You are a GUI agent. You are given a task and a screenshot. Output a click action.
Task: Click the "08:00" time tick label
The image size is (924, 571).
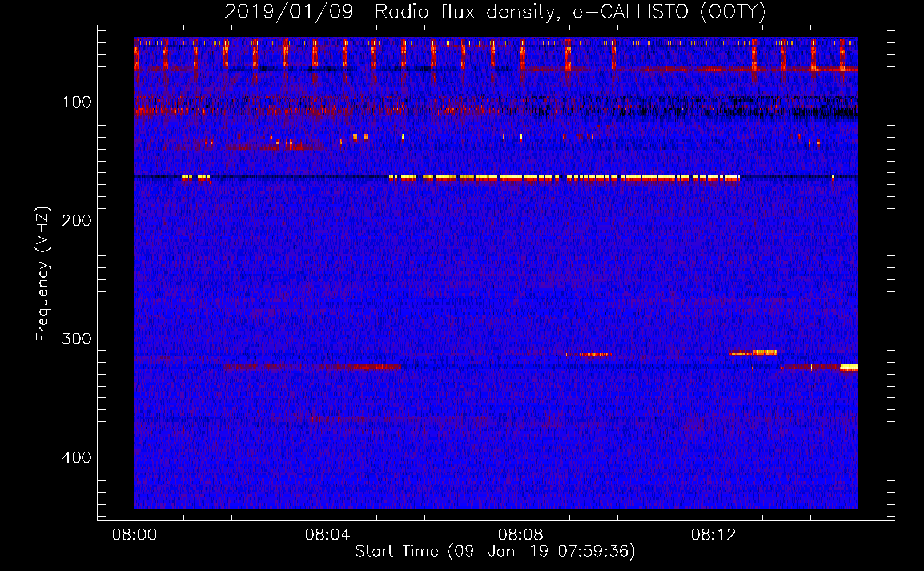click(x=134, y=535)
